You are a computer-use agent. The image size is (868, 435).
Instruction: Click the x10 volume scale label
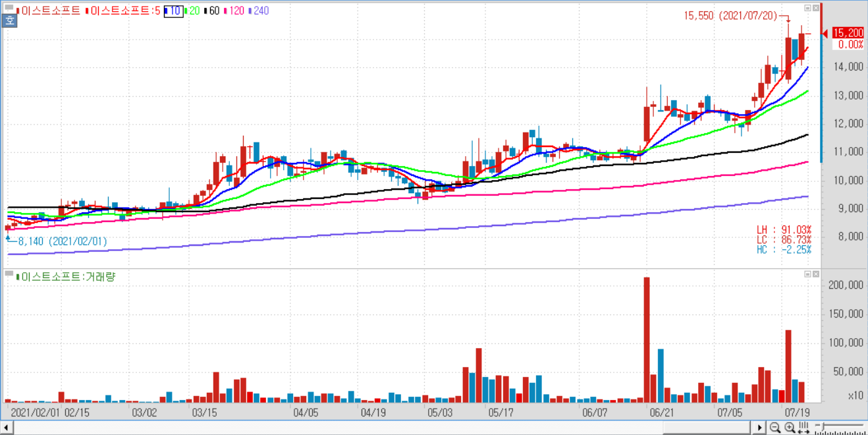855,395
